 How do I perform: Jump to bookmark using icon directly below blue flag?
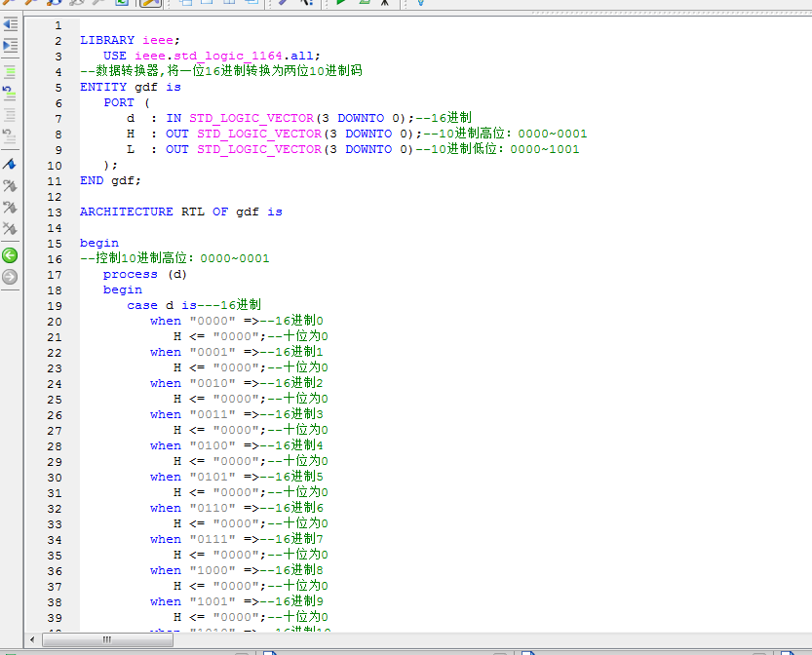coord(10,186)
